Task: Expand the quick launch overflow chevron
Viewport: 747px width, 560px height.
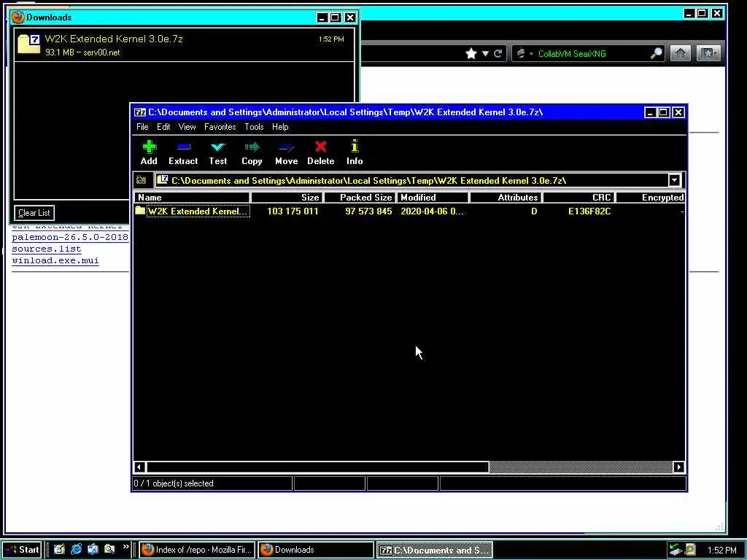Action: click(125, 547)
